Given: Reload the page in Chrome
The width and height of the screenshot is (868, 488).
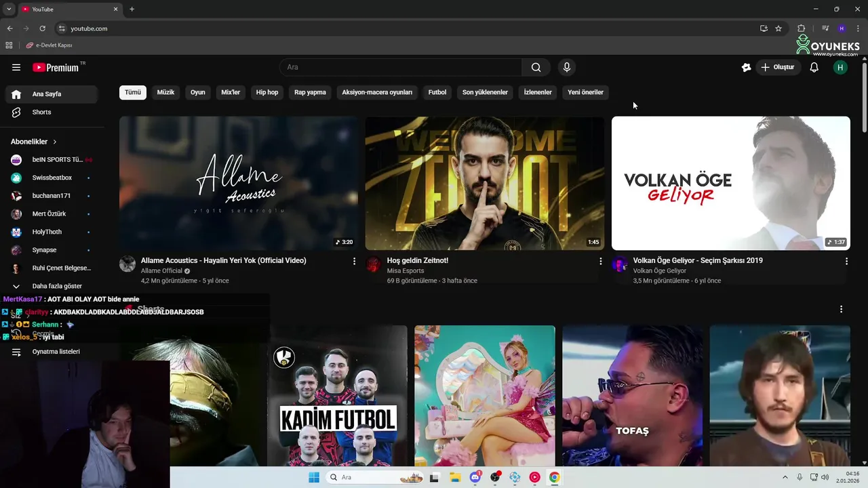Looking at the screenshot, I should click(x=42, y=28).
